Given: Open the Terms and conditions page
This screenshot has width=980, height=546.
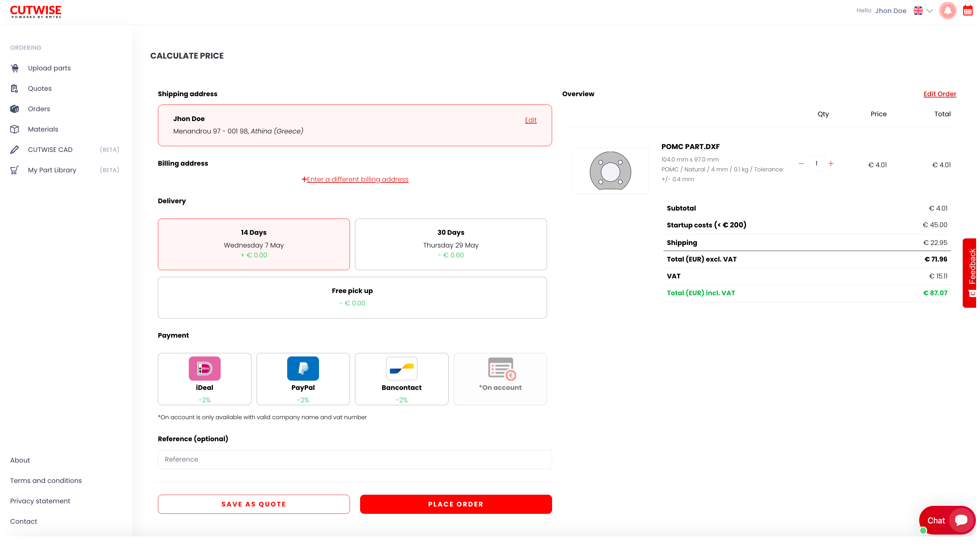Looking at the screenshot, I should pyautogui.click(x=46, y=480).
